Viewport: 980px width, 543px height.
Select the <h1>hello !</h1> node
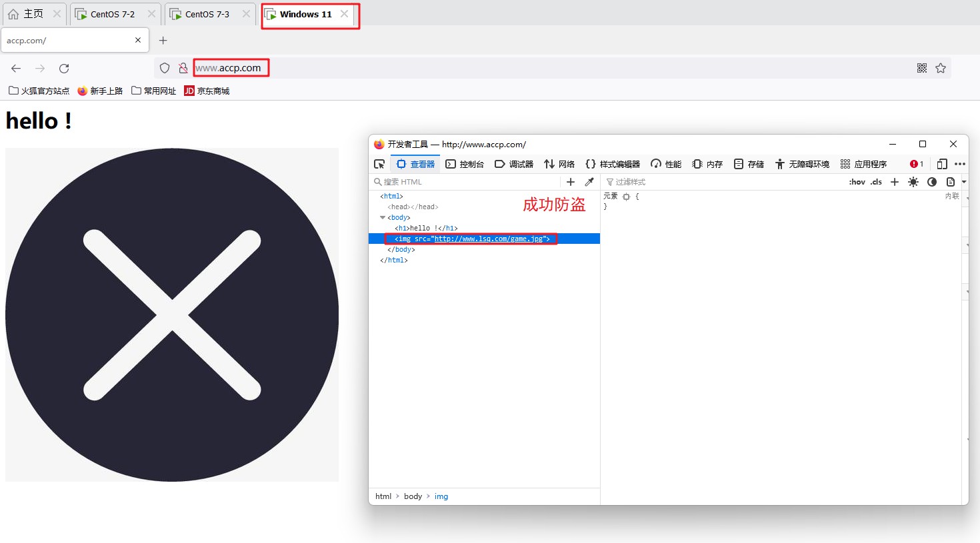pos(426,228)
